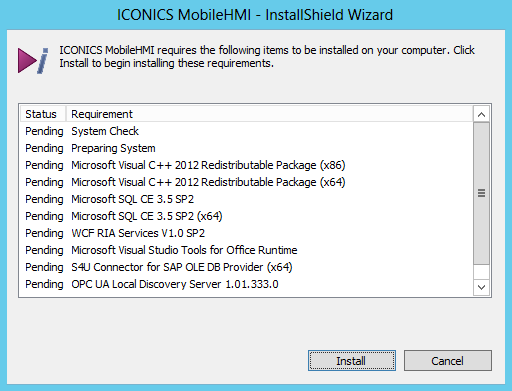The image size is (512, 391).
Task: Click the Status column header
Action: (x=43, y=114)
